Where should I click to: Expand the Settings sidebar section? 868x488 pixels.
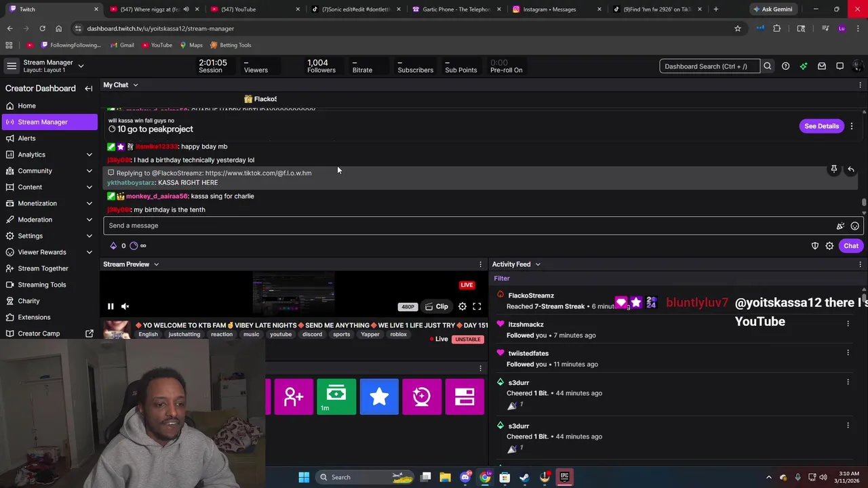[x=89, y=236]
